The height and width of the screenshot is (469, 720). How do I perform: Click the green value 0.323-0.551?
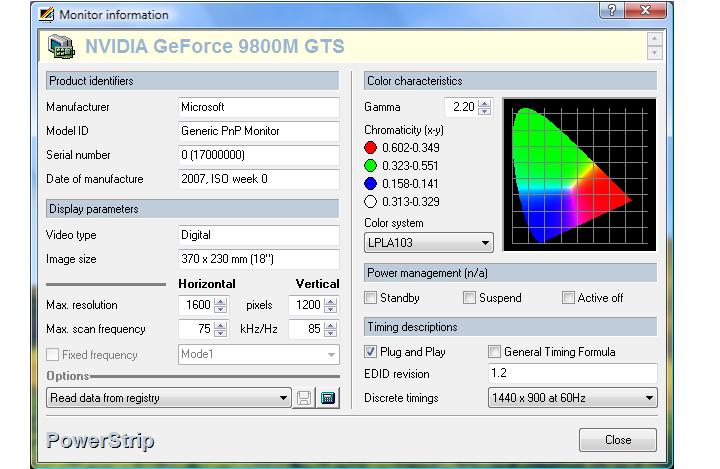(x=411, y=165)
